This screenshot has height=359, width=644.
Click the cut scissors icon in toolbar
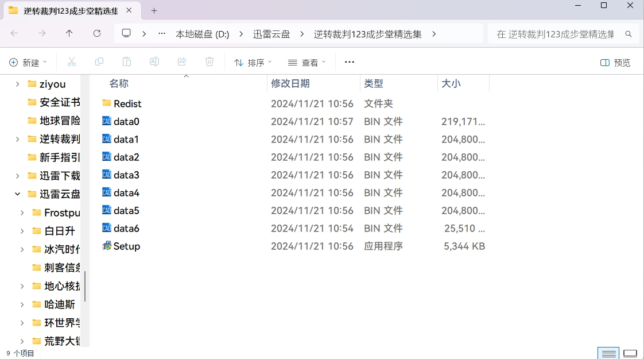[x=72, y=62]
